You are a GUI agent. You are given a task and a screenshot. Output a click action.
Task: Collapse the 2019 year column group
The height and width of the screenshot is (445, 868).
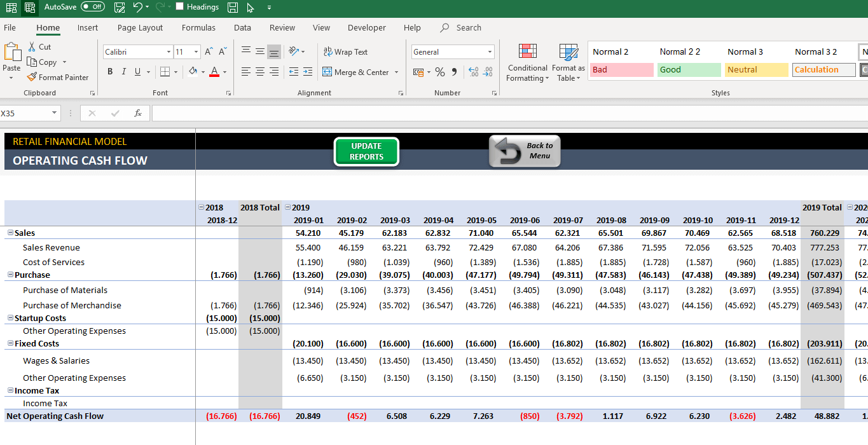tap(287, 207)
